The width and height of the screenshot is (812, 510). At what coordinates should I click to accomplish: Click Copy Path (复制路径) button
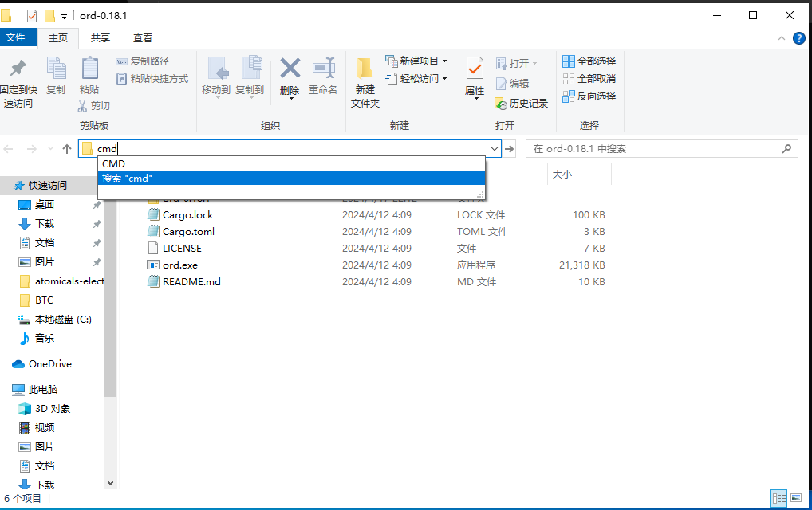click(144, 61)
